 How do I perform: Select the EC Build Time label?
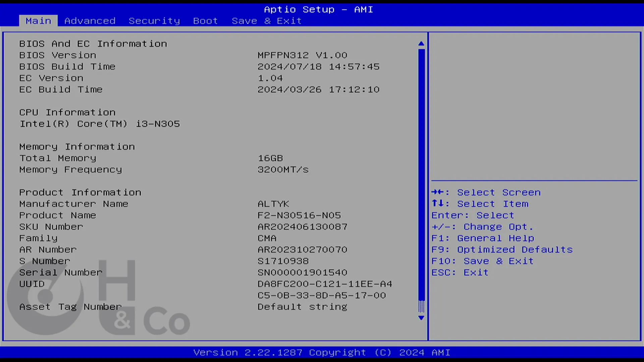[x=61, y=89]
